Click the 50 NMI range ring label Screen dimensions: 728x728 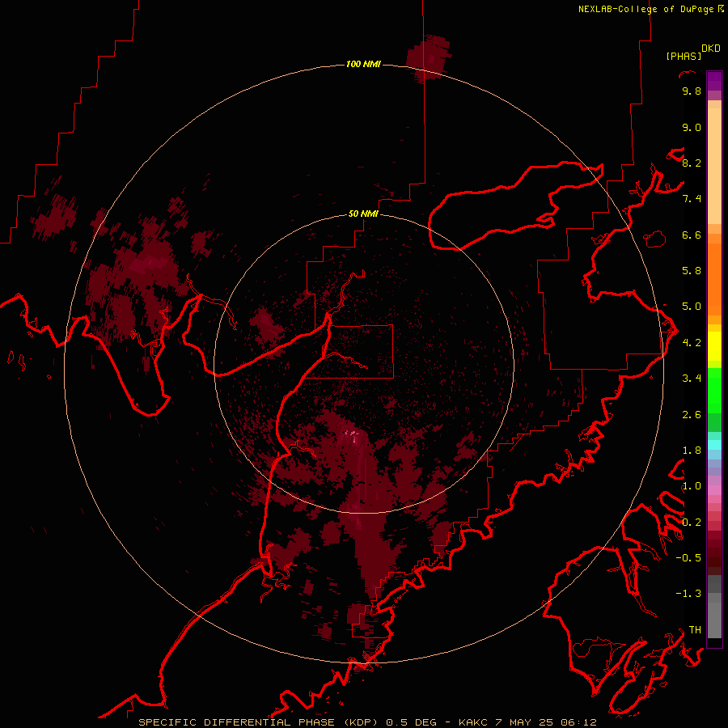click(x=363, y=214)
